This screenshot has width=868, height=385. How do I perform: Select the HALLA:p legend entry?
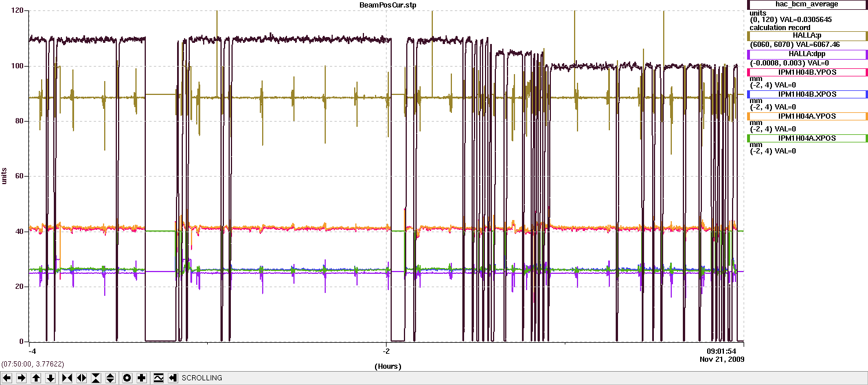coord(808,36)
